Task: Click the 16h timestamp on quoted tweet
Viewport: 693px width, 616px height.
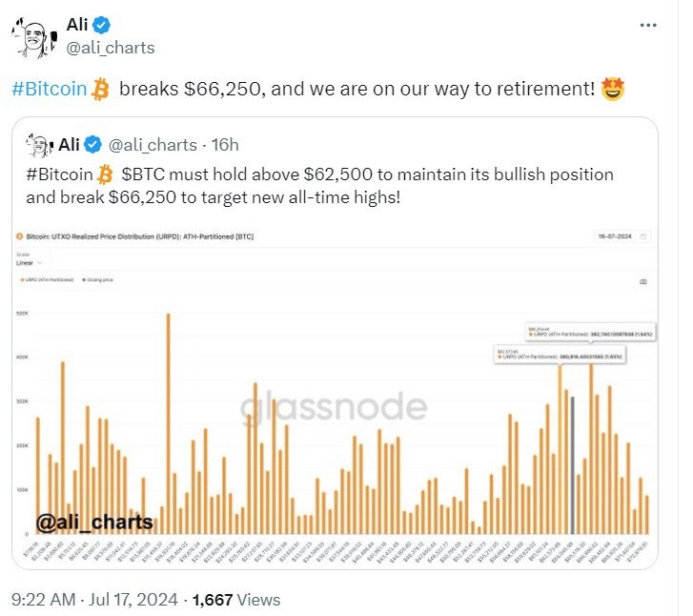Action: click(x=225, y=145)
